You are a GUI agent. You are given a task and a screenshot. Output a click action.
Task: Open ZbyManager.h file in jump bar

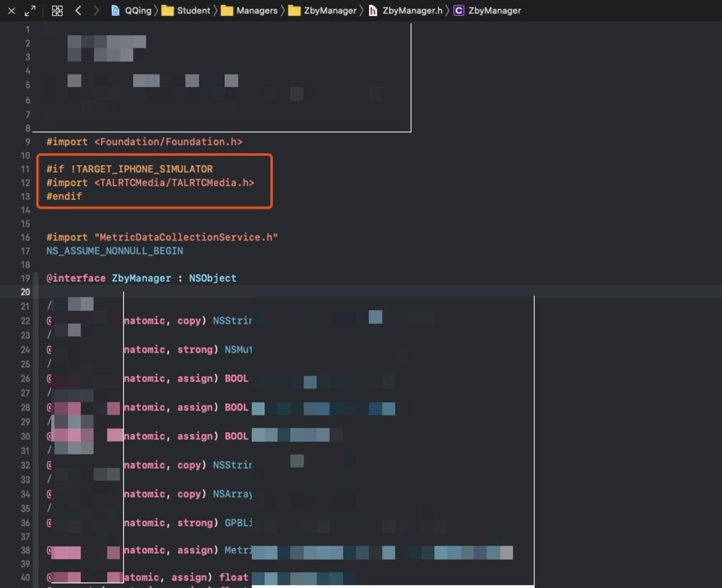coord(405,10)
